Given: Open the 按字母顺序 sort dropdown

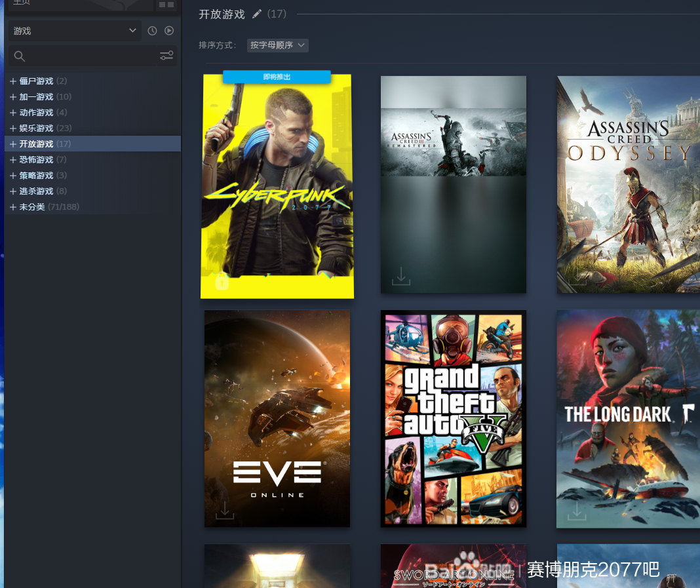Looking at the screenshot, I should 277,45.
